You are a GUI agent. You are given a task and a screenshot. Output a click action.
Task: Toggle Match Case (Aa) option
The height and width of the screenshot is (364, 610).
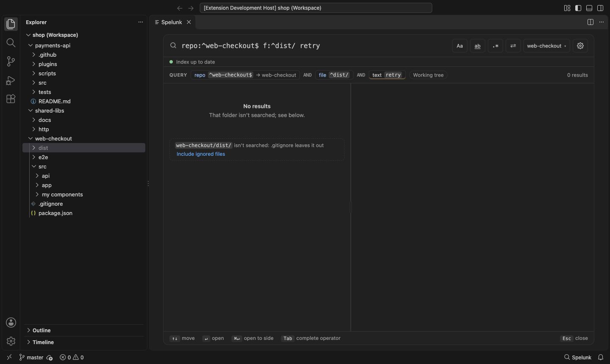460,46
